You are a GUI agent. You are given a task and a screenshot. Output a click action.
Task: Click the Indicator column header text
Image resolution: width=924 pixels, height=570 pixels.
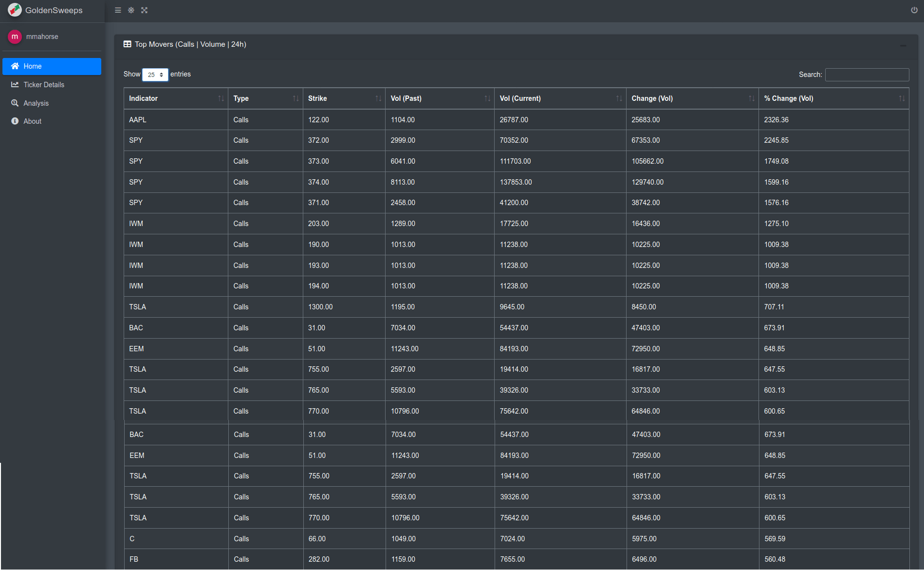[x=143, y=98]
